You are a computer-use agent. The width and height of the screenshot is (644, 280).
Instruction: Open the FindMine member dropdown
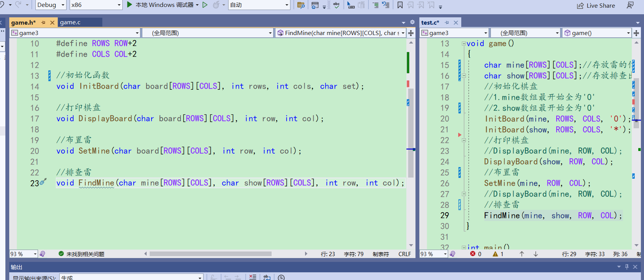click(340, 33)
